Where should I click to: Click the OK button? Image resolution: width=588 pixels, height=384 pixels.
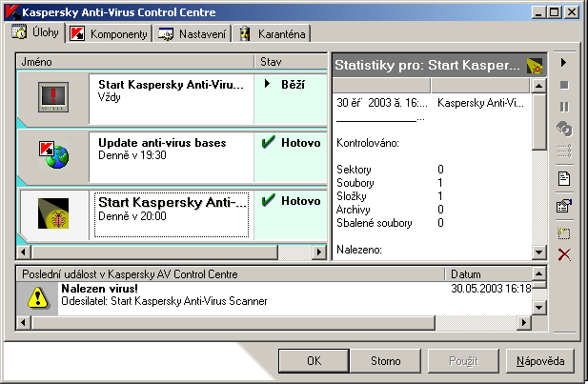click(x=314, y=361)
